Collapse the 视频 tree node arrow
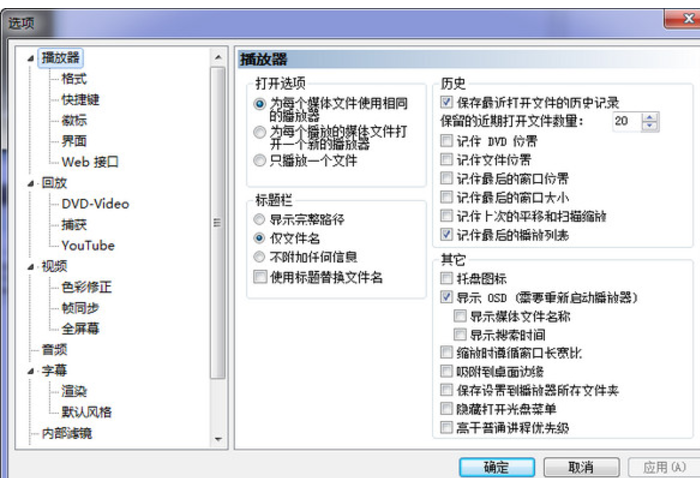 point(32,266)
